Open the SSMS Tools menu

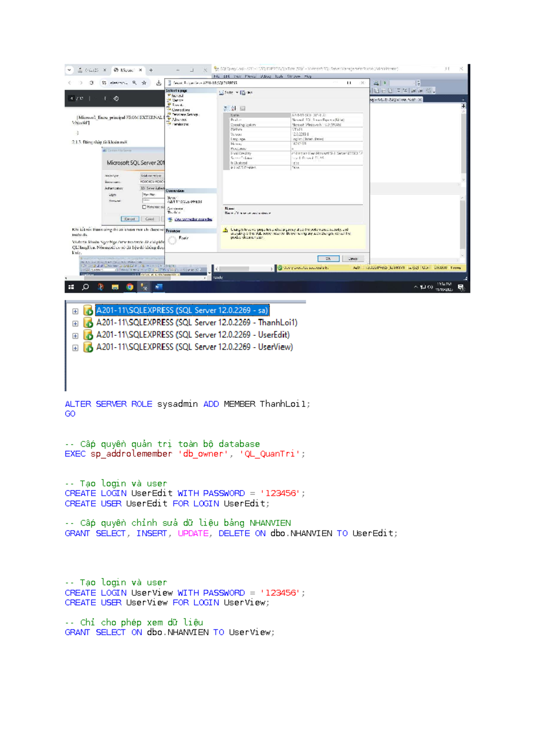pyautogui.click(x=279, y=76)
